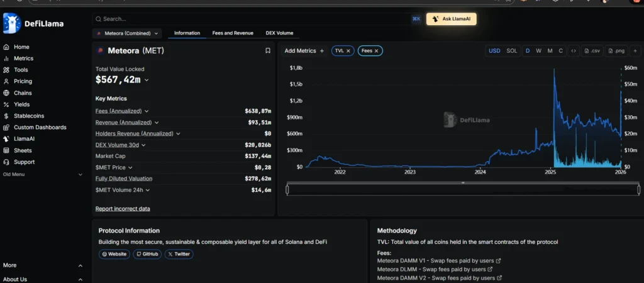Viewport: 644px width, 283px height.
Task: Click the Ask LlamaAI button
Action: tap(451, 19)
